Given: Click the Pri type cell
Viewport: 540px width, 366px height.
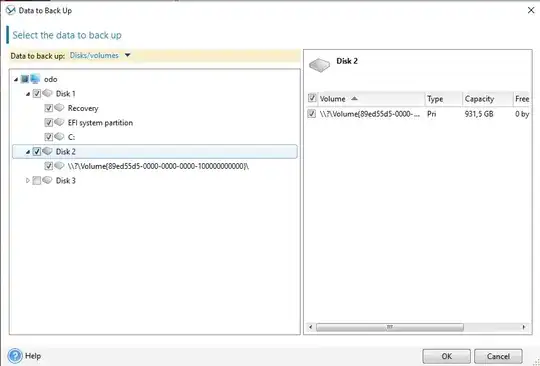Looking at the screenshot, I should tap(432, 114).
